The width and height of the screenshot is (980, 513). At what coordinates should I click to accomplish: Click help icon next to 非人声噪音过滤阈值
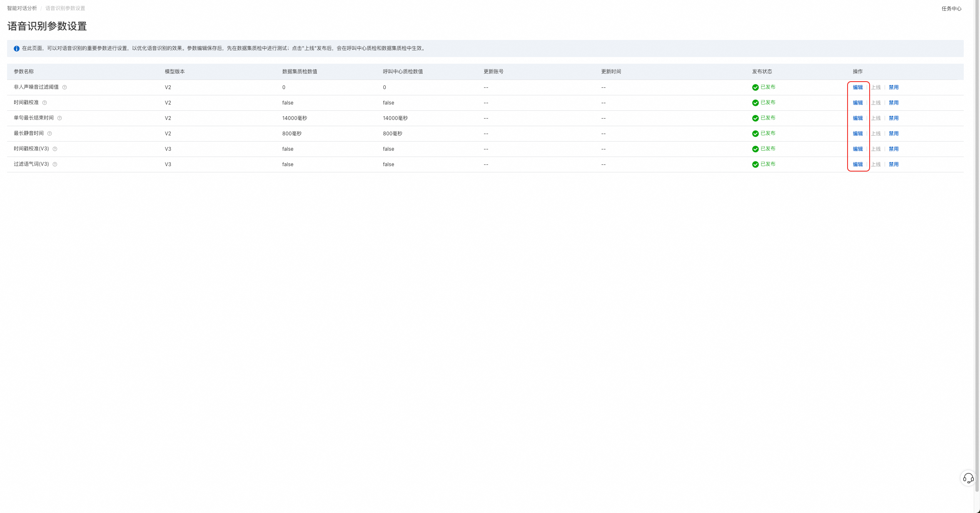pos(65,87)
